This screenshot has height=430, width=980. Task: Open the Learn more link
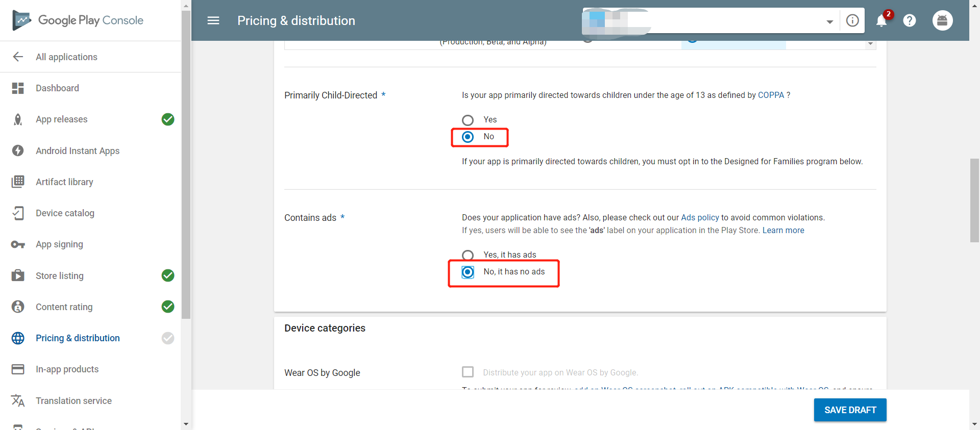[783, 231]
